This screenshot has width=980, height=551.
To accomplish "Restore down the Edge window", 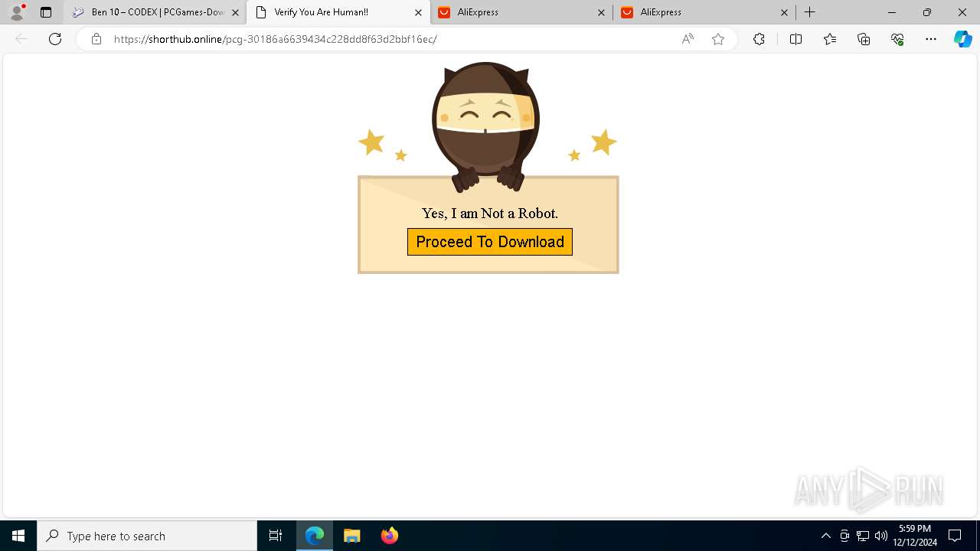I will (x=927, y=12).
